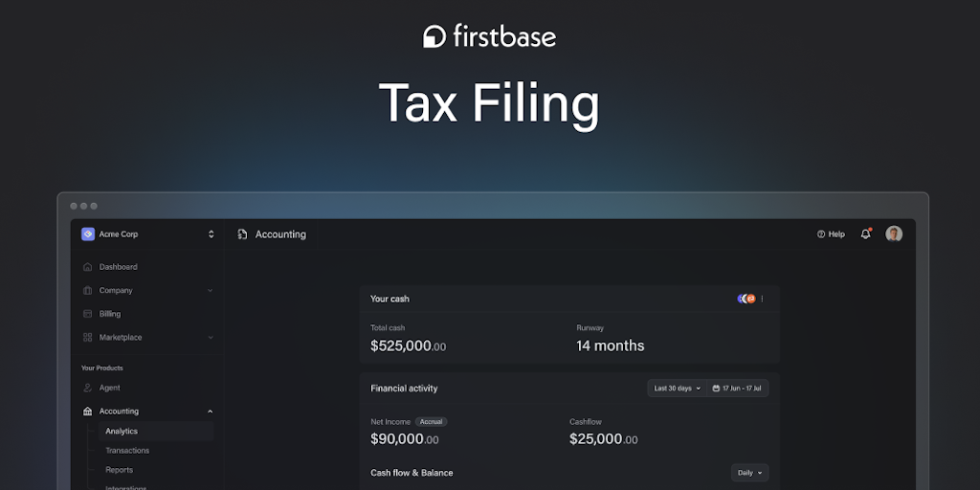980x490 pixels.
Task: Select Analytics in the Accounting submenu
Action: tap(122, 432)
